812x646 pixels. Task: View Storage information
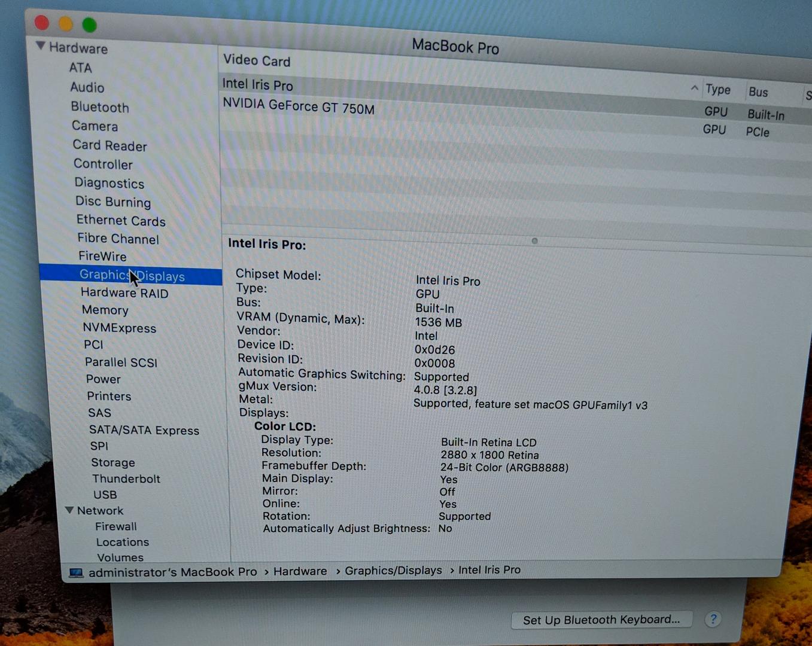(x=112, y=462)
